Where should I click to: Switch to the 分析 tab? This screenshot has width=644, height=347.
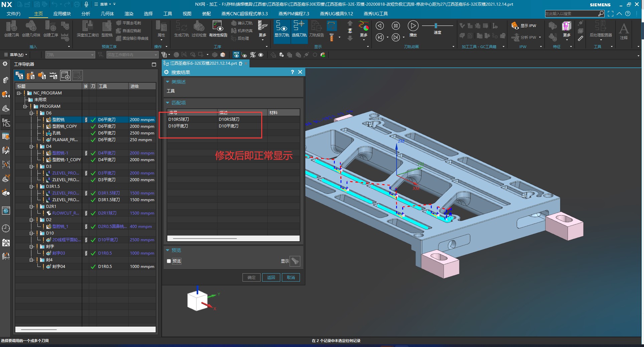click(x=86, y=14)
